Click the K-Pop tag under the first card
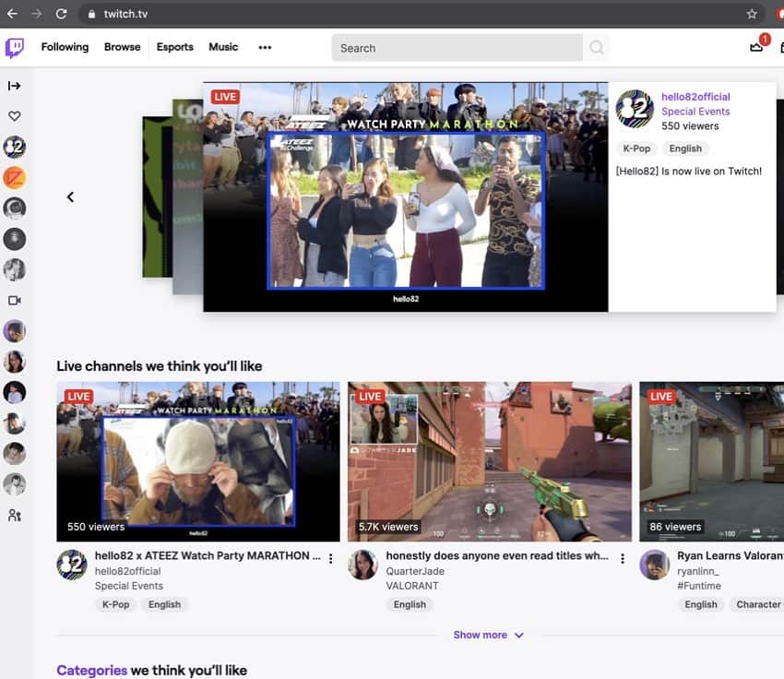 [115, 604]
